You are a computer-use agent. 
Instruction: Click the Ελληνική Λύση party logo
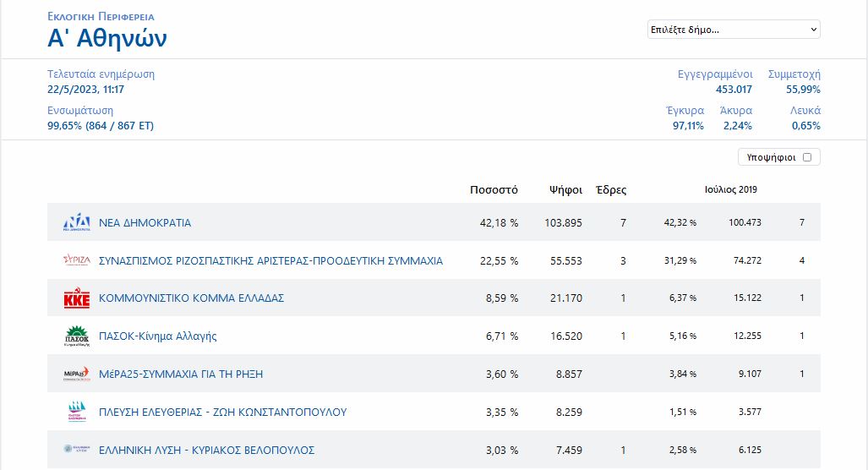tap(77, 450)
